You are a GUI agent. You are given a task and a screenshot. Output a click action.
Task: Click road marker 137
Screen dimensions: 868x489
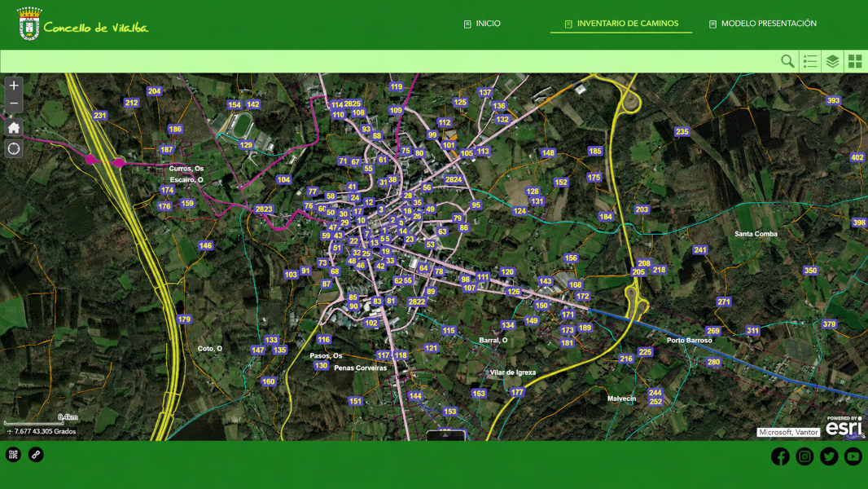click(485, 92)
